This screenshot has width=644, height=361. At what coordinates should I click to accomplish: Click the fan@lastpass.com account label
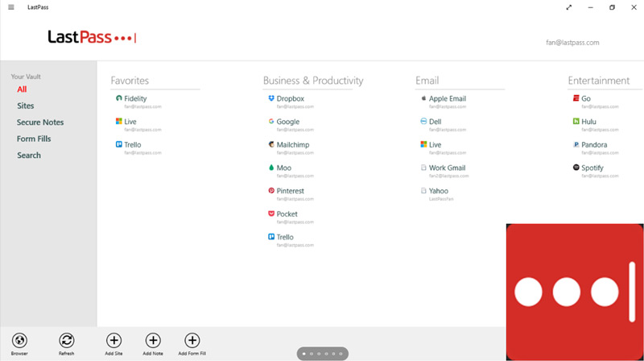pyautogui.click(x=572, y=43)
